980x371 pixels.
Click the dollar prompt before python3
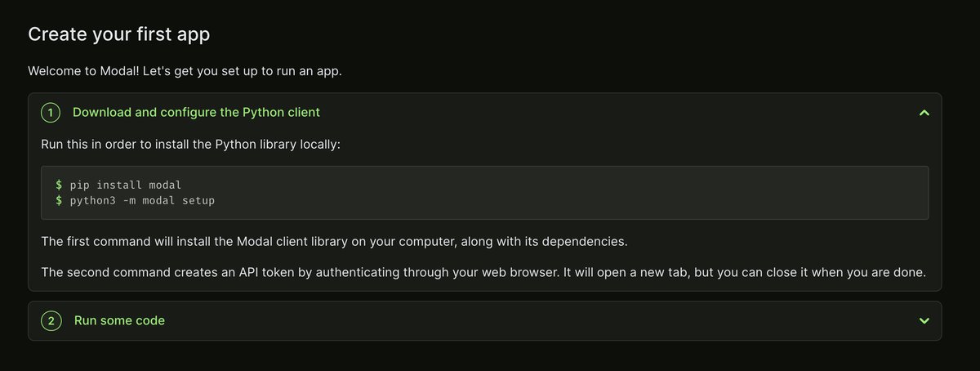(59, 200)
